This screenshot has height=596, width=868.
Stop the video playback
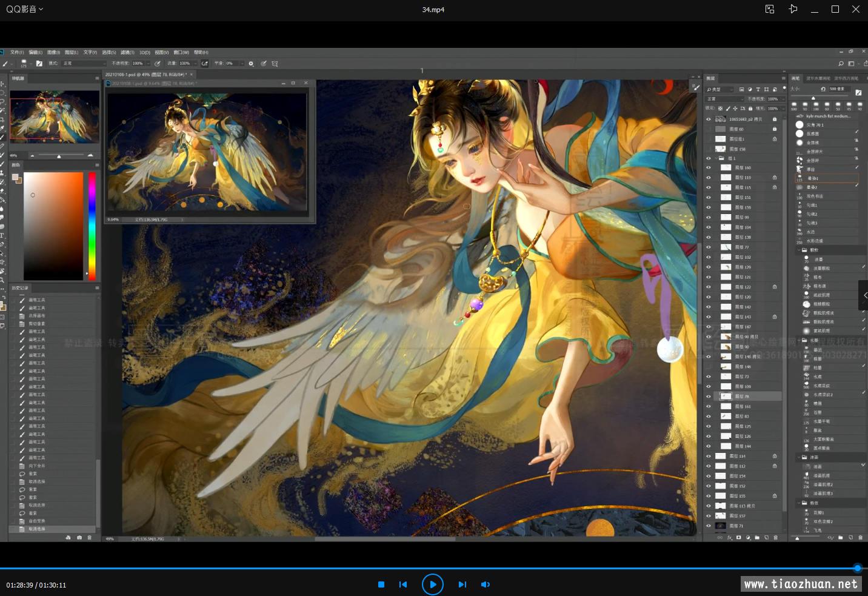point(381,584)
